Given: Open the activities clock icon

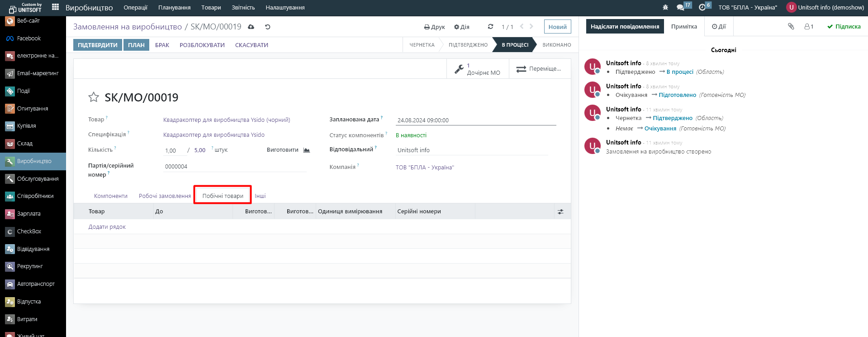Looking at the screenshot, I should [702, 7].
